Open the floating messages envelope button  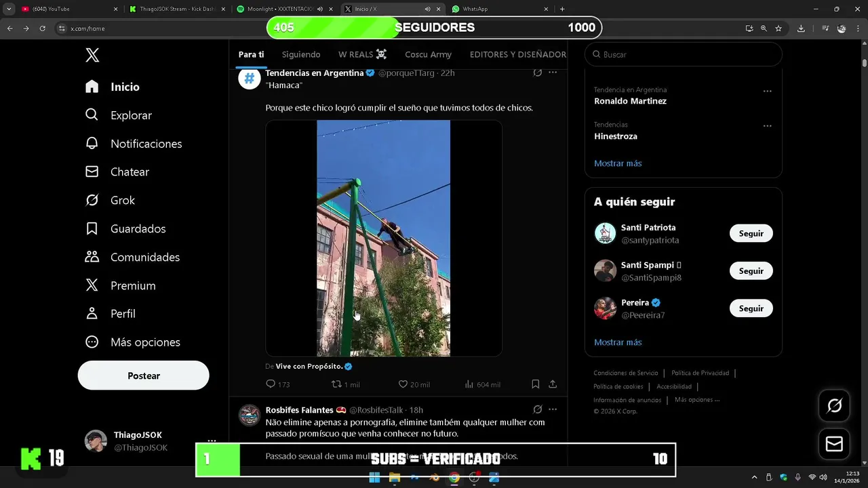pyautogui.click(x=834, y=444)
